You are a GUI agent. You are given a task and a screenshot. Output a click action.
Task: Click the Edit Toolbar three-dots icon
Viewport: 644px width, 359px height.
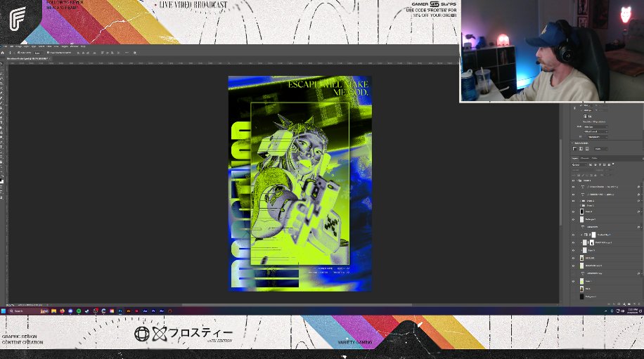coord(2,171)
